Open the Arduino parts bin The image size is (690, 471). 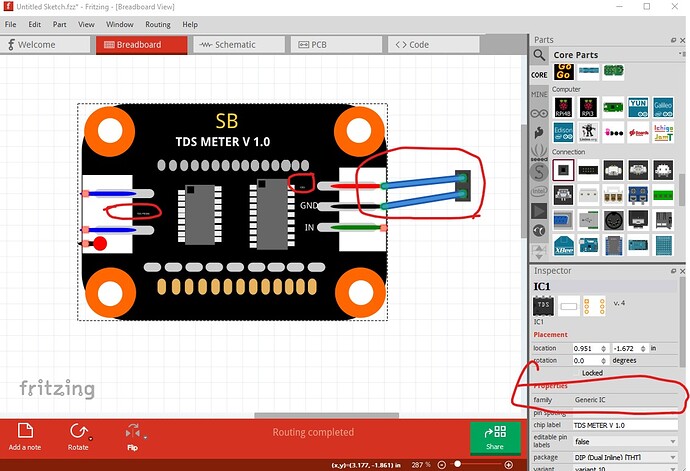[539, 114]
